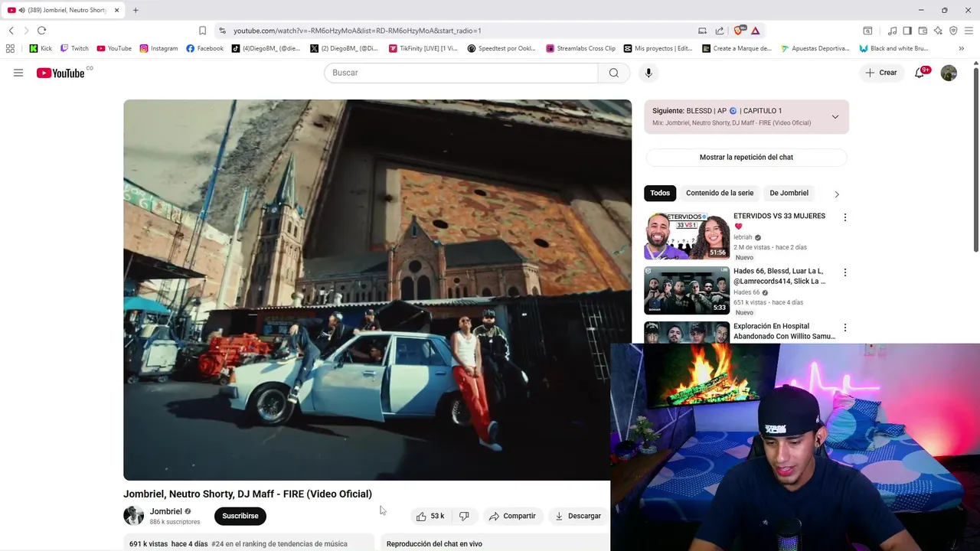This screenshot has height=551, width=980.
Task: Show more filter chips with right arrow
Action: tap(837, 194)
